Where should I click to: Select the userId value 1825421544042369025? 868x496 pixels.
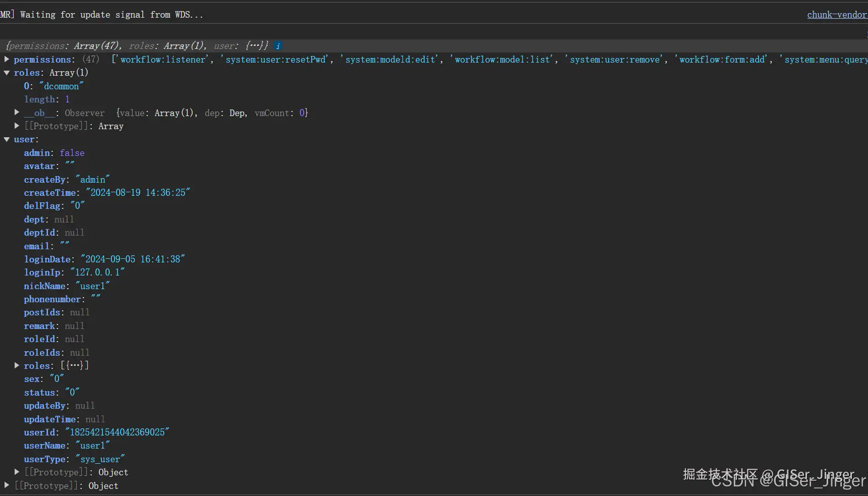(118, 432)
